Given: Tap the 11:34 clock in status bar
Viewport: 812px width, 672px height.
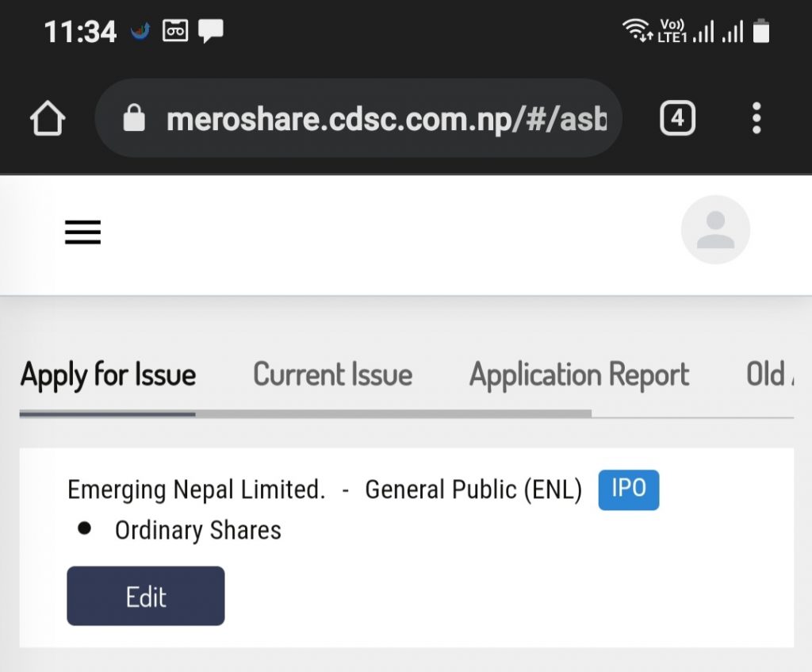Looking at the screenshot, I should click(x=80, y=31).
